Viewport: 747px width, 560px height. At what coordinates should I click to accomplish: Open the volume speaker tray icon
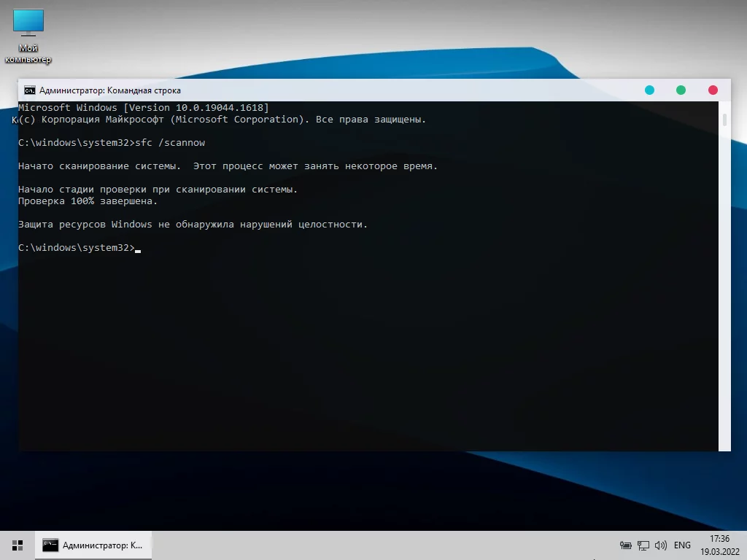[x=661, y=545]
